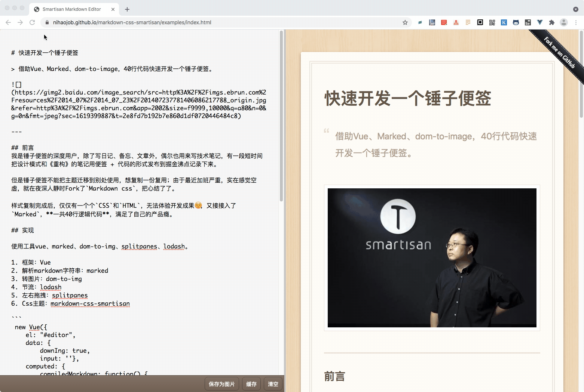Click code line 'new Vue({'

click(x=31, y=327)
